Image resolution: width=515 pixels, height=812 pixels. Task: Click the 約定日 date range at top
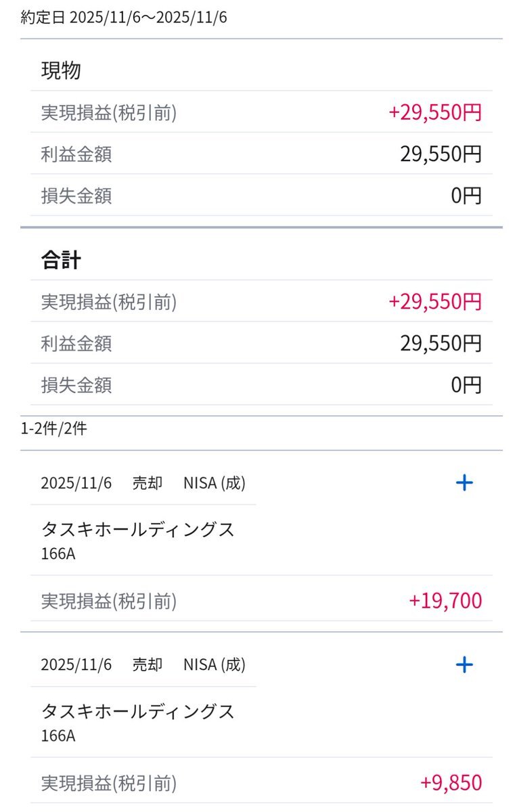124,18
